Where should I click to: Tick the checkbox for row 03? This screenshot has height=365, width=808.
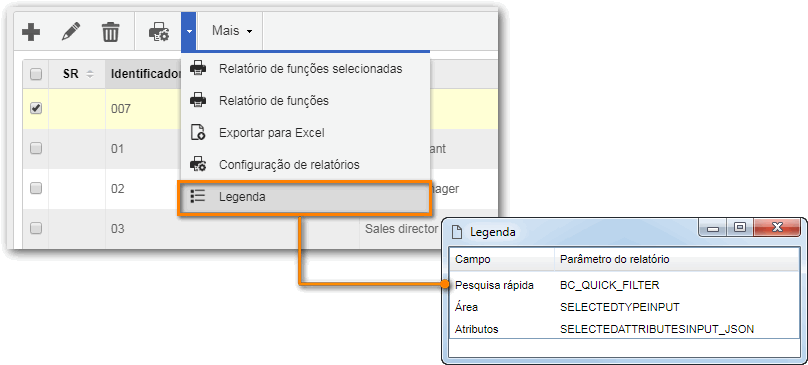tap(36, 228)
